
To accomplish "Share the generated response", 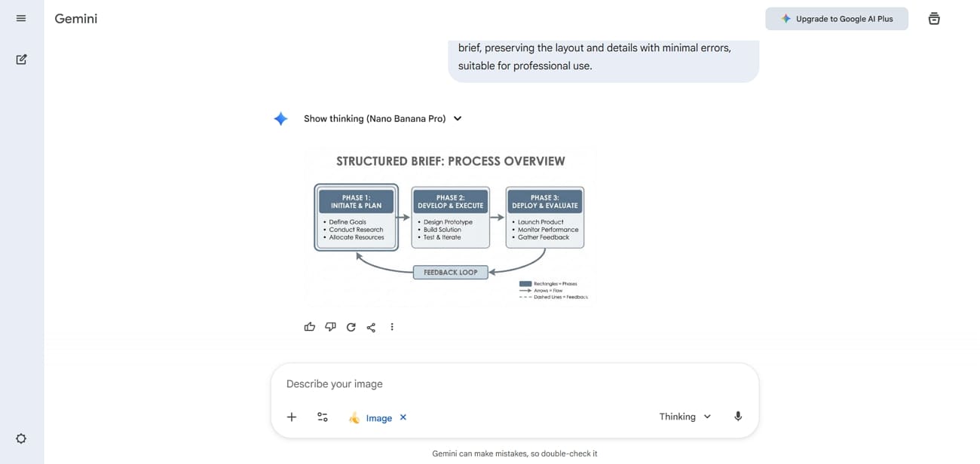I will 371,327.
